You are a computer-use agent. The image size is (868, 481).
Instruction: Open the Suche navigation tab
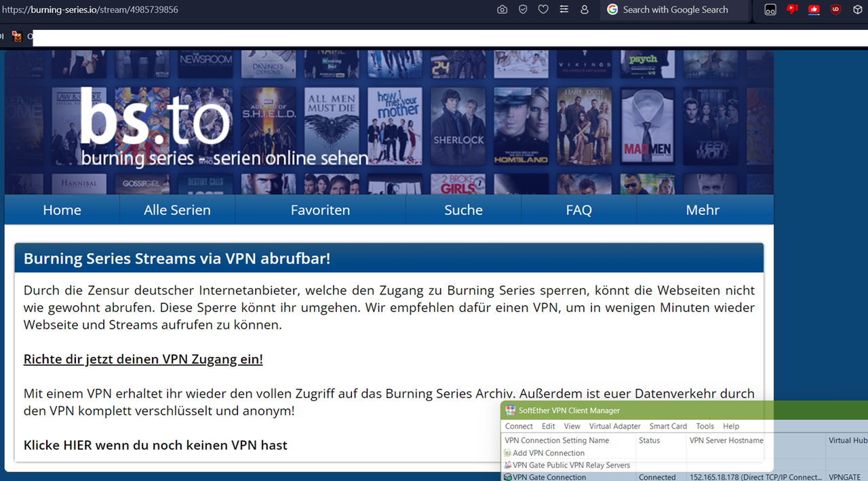(x=463, y=210)
